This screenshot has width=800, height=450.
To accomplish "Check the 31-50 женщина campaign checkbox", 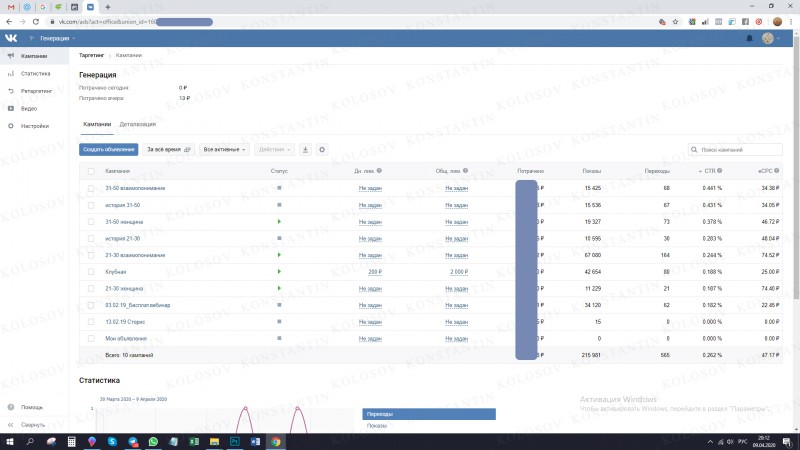I will (91, 222).
